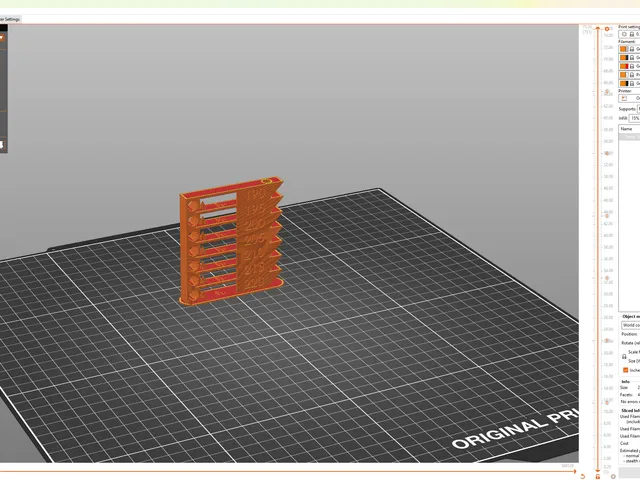Click the lock icon beside the second filament
Image resolution: width=640 pixels, height=480 pixels.
click(x=632, y=58)
